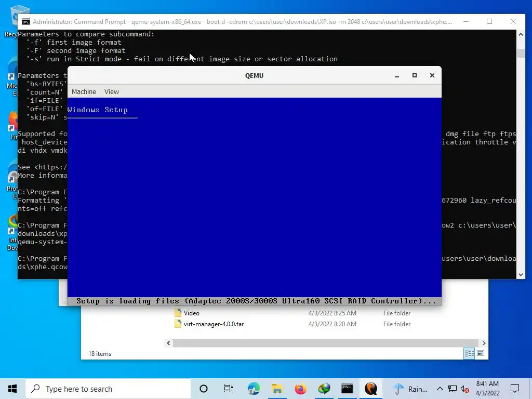Screen dimensions: 532x399
Task: Open the Windows Start menu
Action: (x=12, y=389)
